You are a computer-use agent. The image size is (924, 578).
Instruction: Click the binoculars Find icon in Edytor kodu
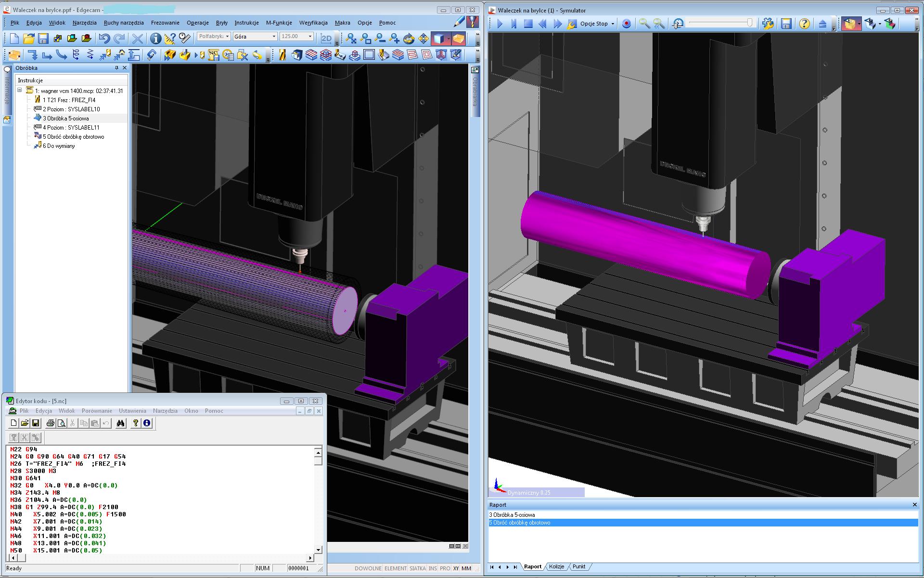click(120, 423)
